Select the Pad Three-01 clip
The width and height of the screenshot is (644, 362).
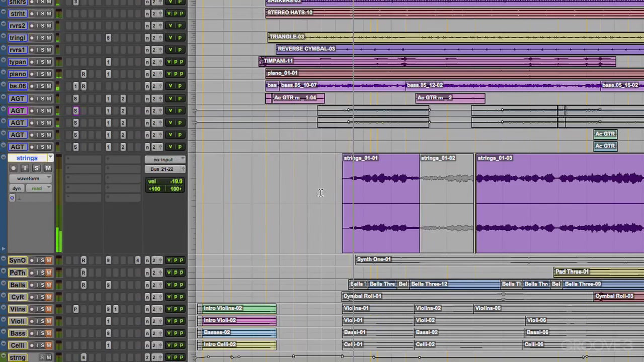(599, 271)
